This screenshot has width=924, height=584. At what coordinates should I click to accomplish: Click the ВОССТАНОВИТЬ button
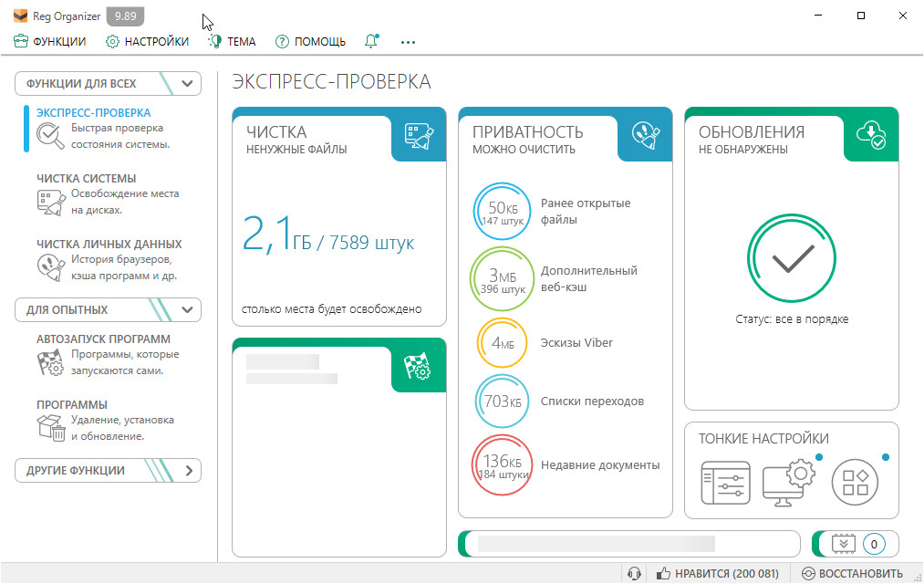[x=853, y=574]
